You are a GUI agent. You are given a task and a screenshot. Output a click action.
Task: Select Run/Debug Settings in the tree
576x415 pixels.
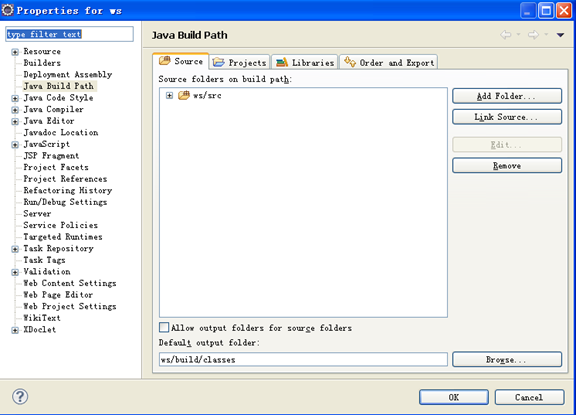click(65, 202)
